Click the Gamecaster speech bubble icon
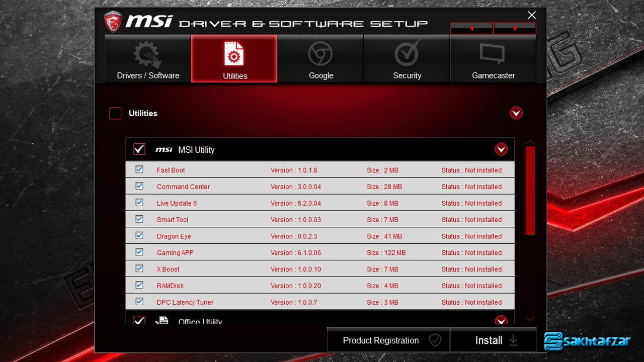Screen dimensions: 644x362 click(493, 54)
